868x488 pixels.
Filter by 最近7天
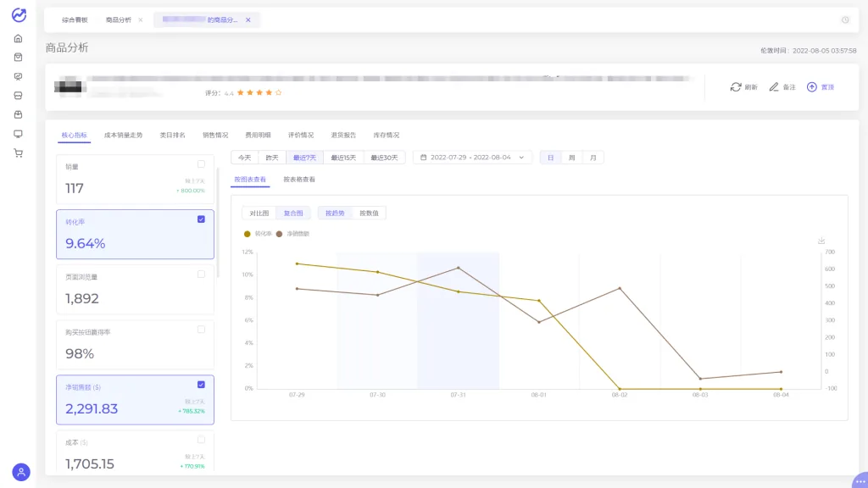(x=304, y=158)
